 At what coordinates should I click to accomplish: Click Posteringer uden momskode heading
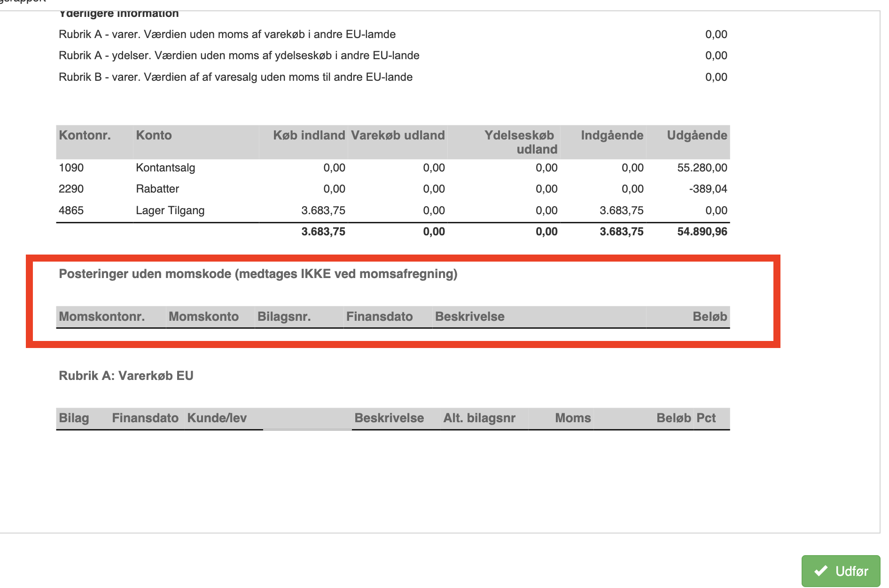258,274
